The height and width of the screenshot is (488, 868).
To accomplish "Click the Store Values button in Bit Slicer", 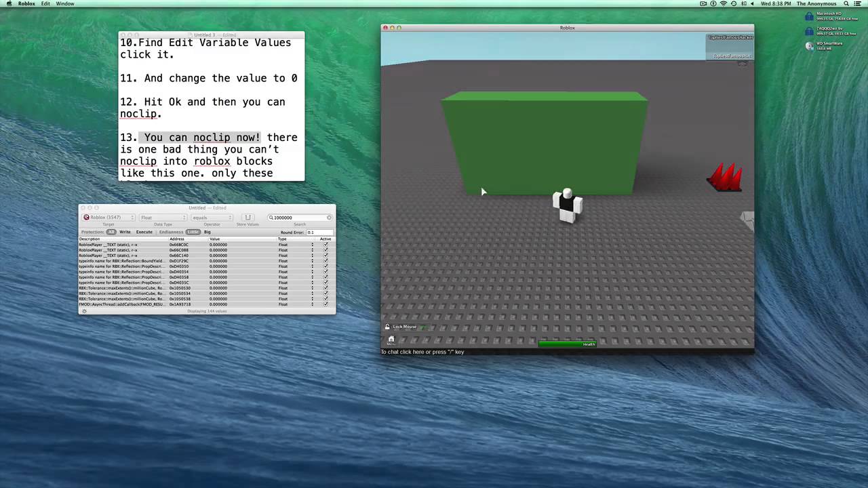I will point(248,218).
